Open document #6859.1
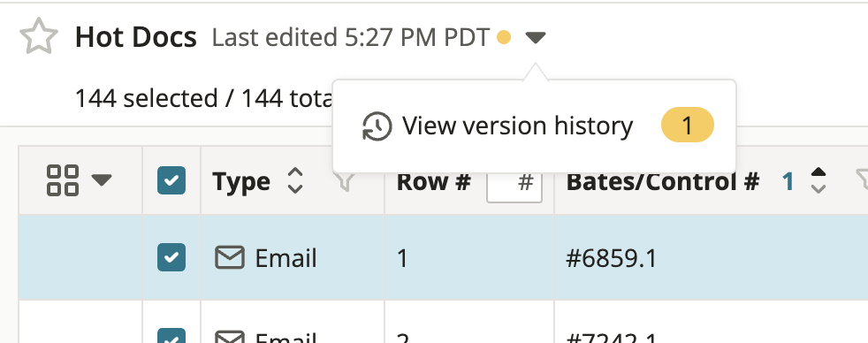The width and height of the screenshot is (868, 343). [611, 258]
